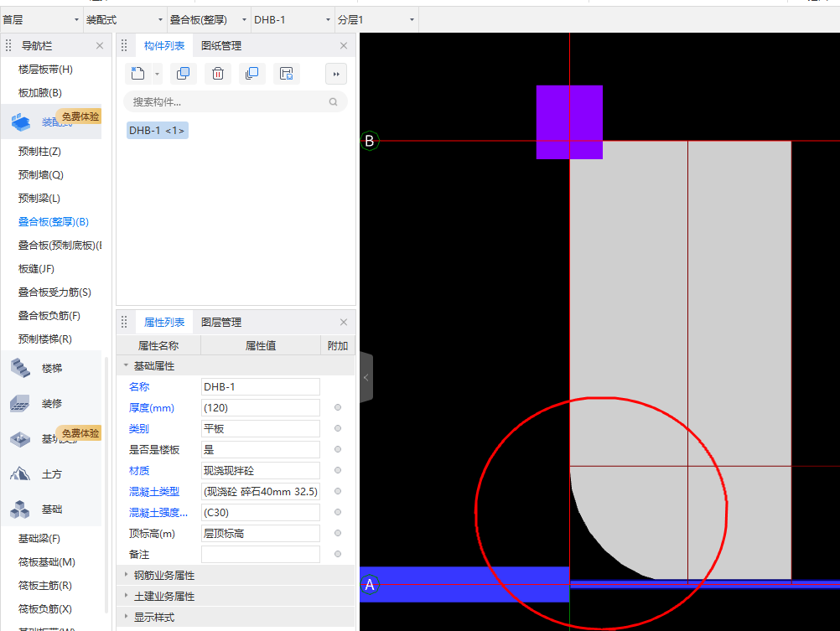Click the search magnifier icon
This screenshot has width=840, height=631.
[333, 101]
